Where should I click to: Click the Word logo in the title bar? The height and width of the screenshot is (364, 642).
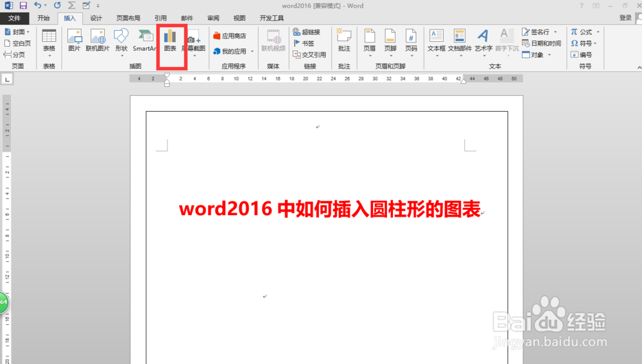coord(8,6)
